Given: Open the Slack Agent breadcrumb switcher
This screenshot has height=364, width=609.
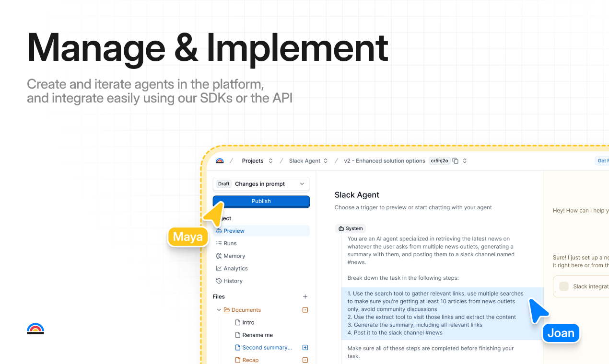Looking at the screenshot, I should tap(326, 161).
